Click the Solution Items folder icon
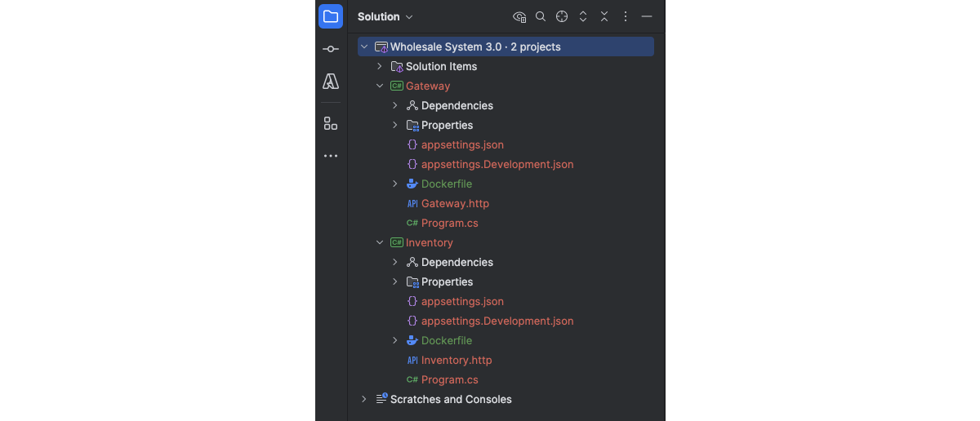 [x=397, y=66]
